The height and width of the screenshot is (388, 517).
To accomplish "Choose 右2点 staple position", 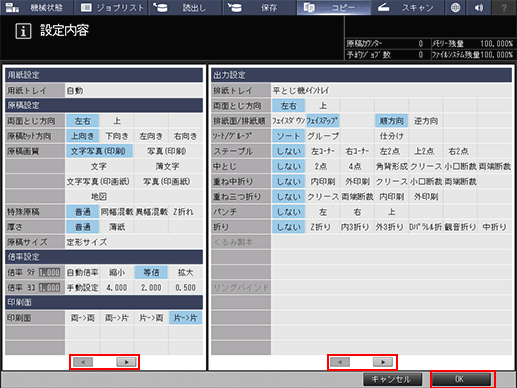I will pos(460,151).
